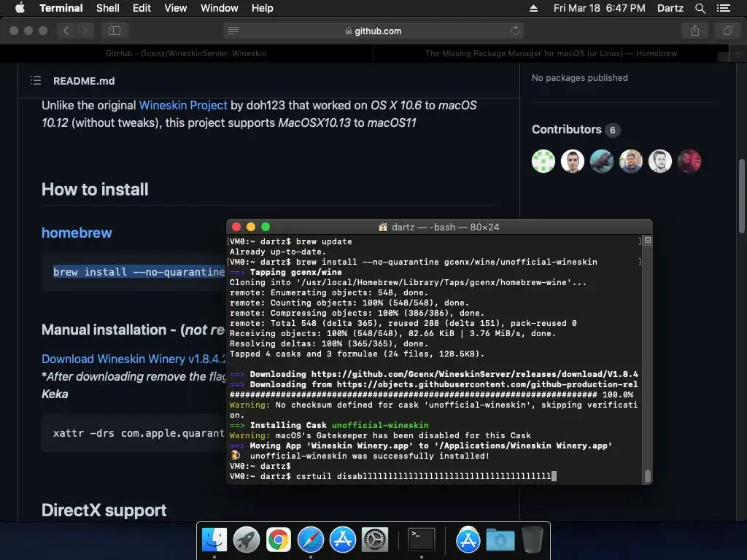Click Installing Cask unofficial-wineskin line

pos(329,425)
